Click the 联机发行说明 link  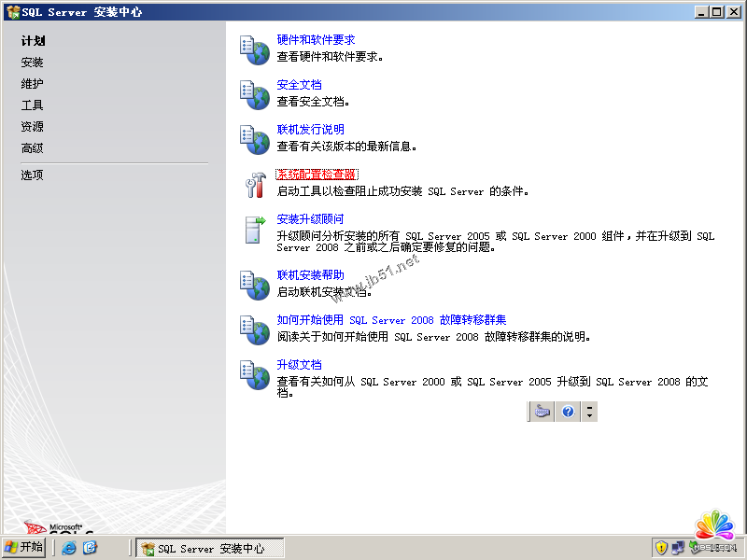310,130
